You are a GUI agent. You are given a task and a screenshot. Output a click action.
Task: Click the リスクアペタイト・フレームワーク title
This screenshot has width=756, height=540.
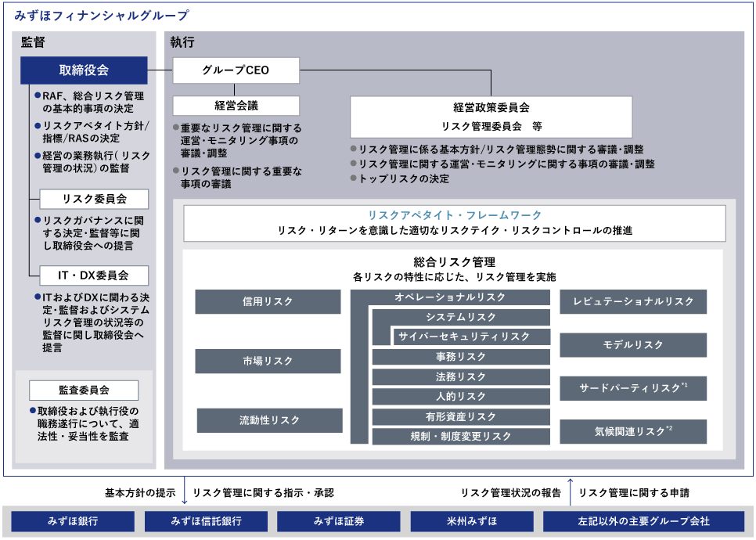(455, 215)
